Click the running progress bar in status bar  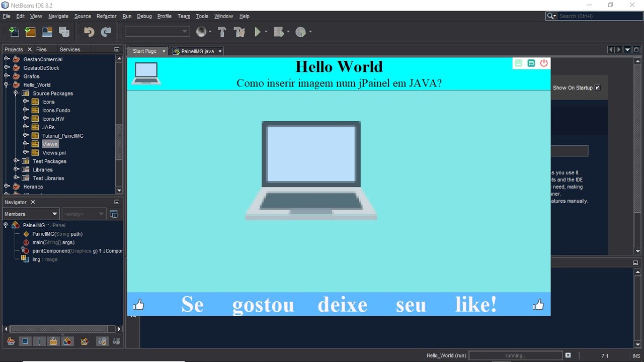point(515,355)
